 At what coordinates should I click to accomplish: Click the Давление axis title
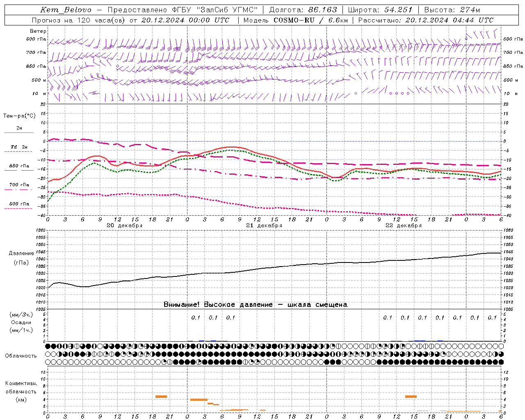pos(21,253)
